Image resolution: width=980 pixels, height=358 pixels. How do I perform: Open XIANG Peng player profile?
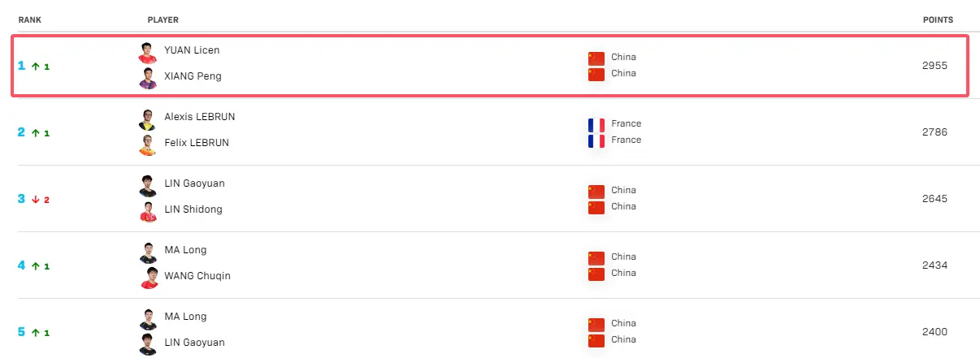(193, 76)
